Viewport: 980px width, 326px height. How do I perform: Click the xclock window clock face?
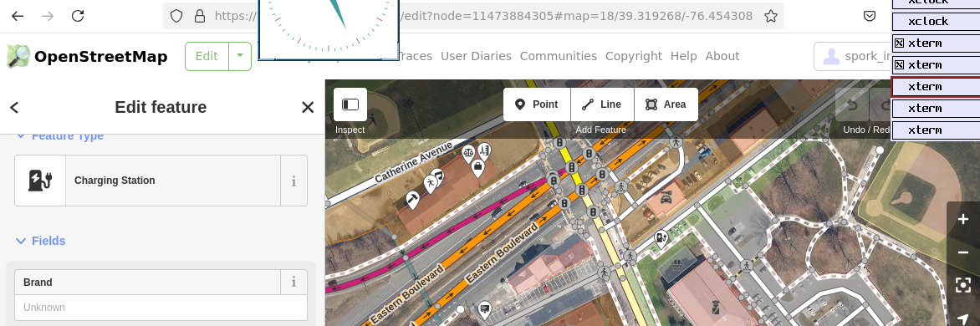(x=328, y=28)
